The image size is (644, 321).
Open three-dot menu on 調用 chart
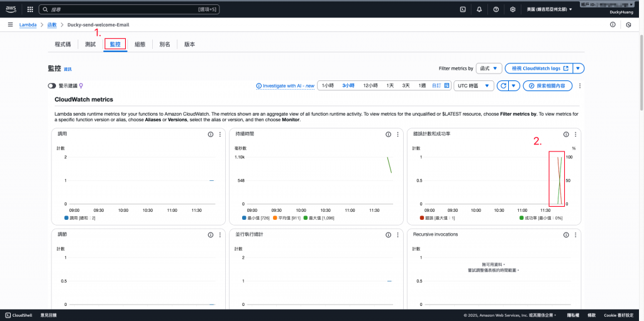[219, 134]
